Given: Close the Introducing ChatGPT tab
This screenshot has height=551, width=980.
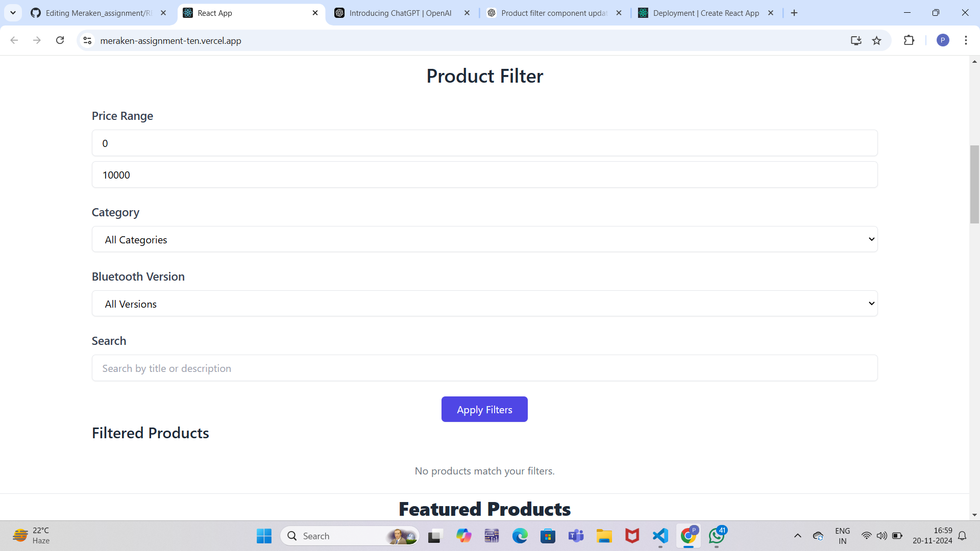Looking at the screenshot, I should (x=467, y=13).
